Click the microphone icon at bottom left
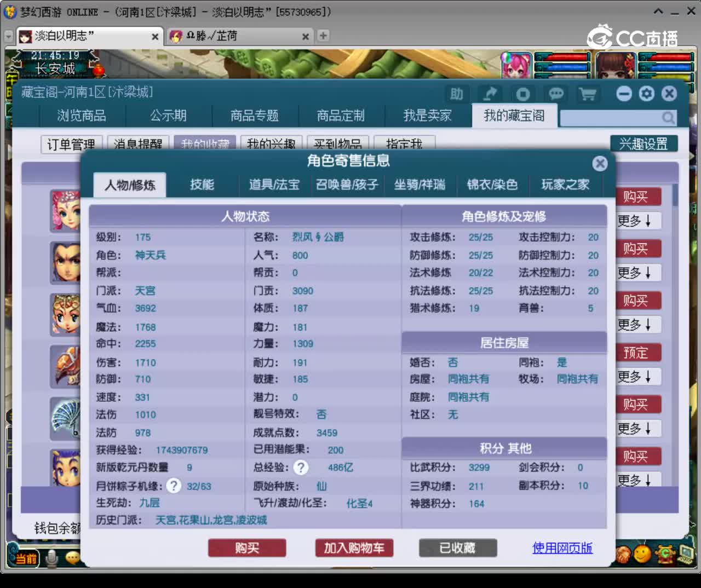 click(53, 558)
